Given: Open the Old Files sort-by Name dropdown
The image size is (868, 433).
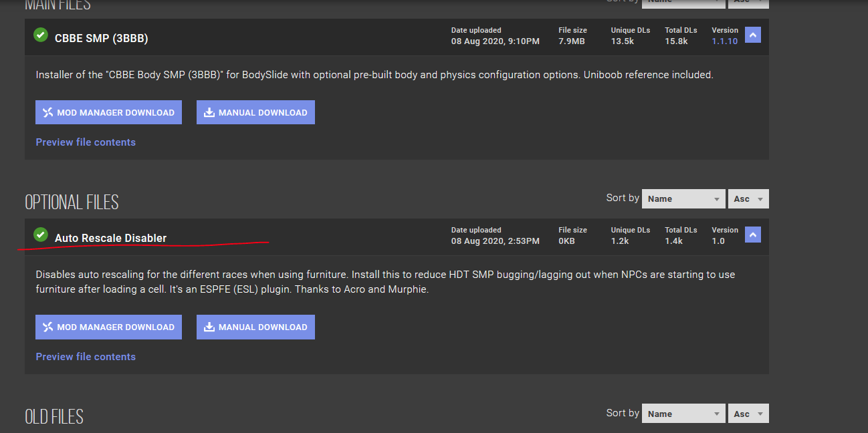Looking at the screenshot, I should click(x=683, y=414).
